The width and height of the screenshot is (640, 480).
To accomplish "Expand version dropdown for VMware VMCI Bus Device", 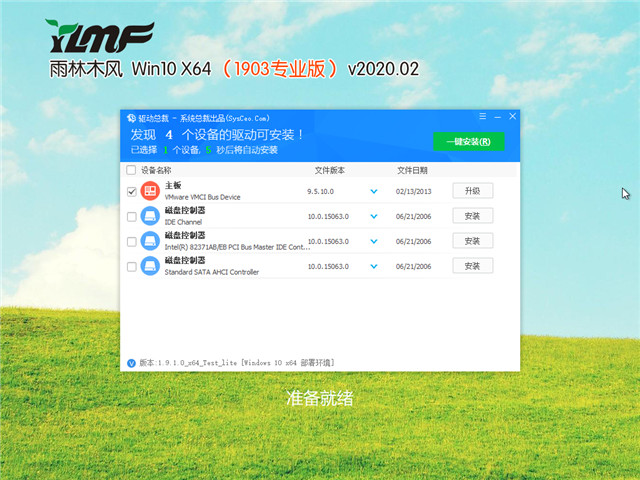I will 374,191.
